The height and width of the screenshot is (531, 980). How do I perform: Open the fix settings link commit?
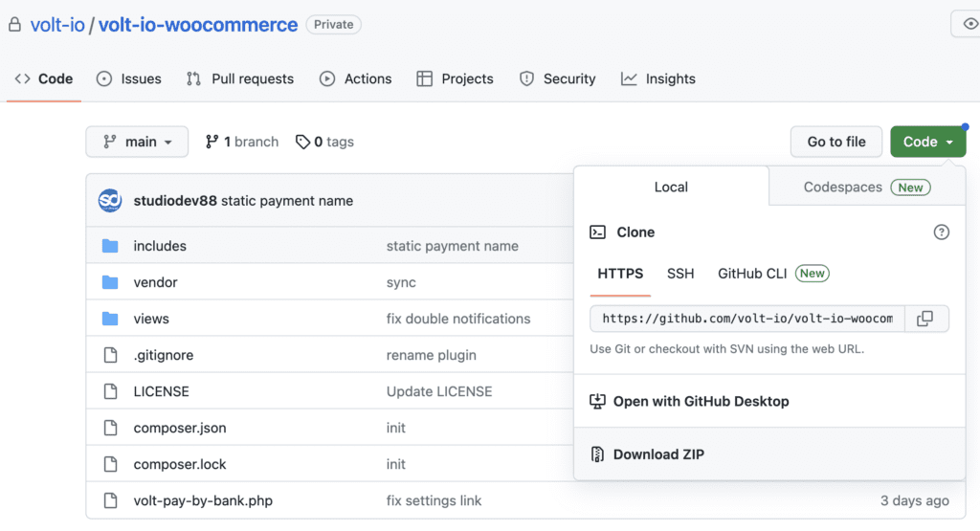tap(434, 500)
